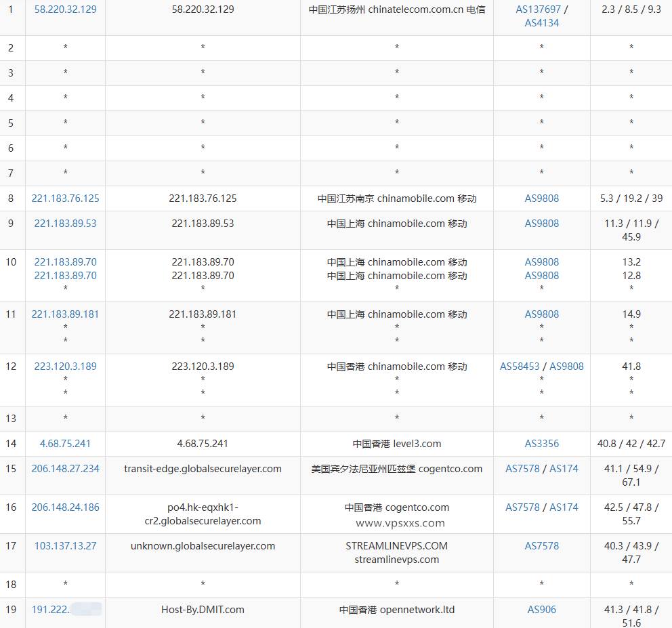The width and height of the screenshot is (672, 628).
Task: Click the AS3356 link
Action: (x=542, y=444)
